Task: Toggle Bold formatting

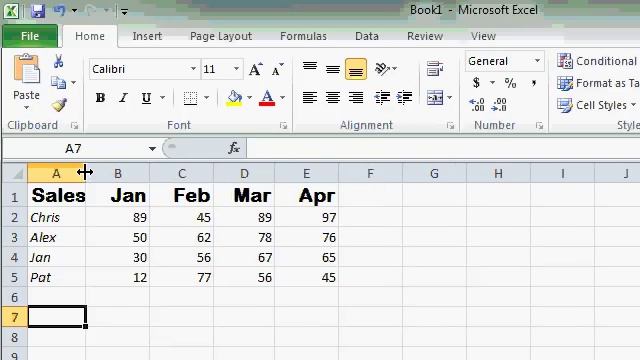Action: 100,98
